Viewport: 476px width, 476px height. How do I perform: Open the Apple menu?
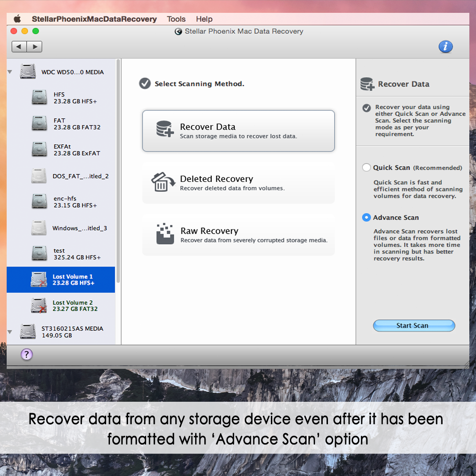(17, 19)
